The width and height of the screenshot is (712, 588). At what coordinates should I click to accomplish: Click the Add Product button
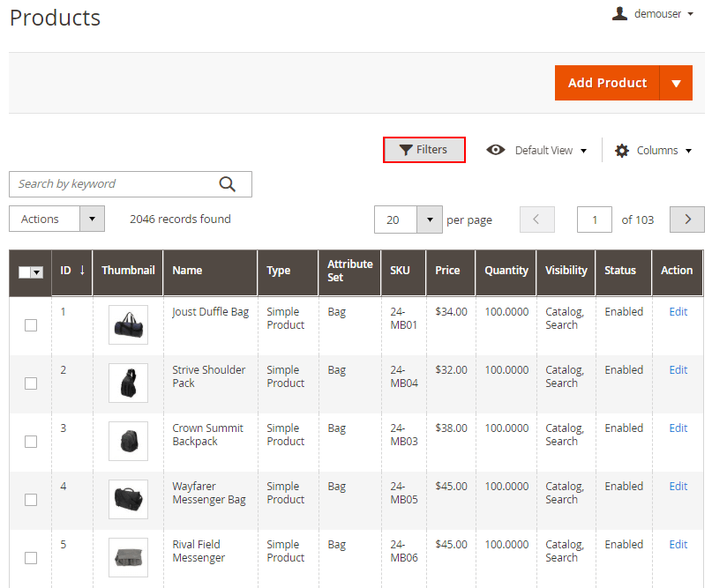pyautogui.click(x=607, y=83)
